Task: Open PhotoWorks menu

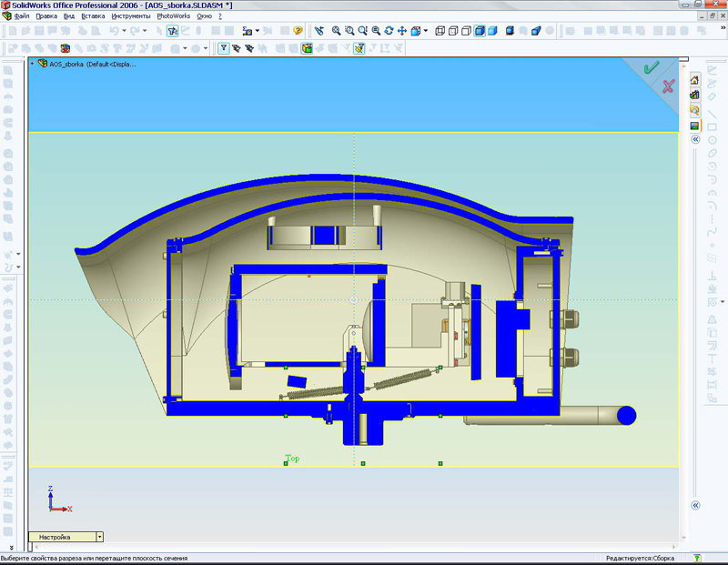Action: pyautogui.click(x=173, y=15)
